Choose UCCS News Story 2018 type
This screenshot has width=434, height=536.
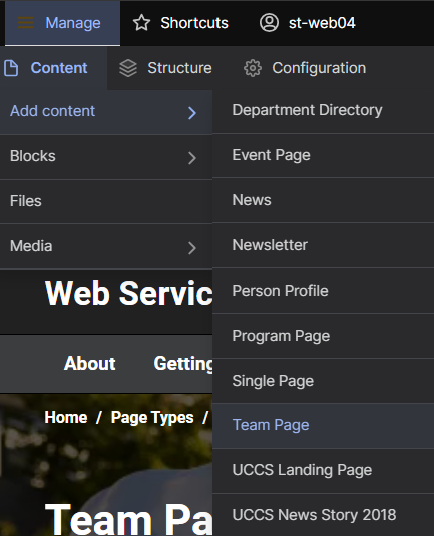pyautogui.click(x=323, y=515)
